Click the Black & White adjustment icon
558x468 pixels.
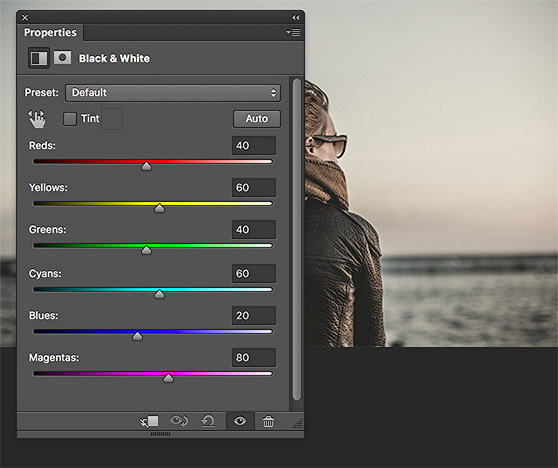(39, 58)
